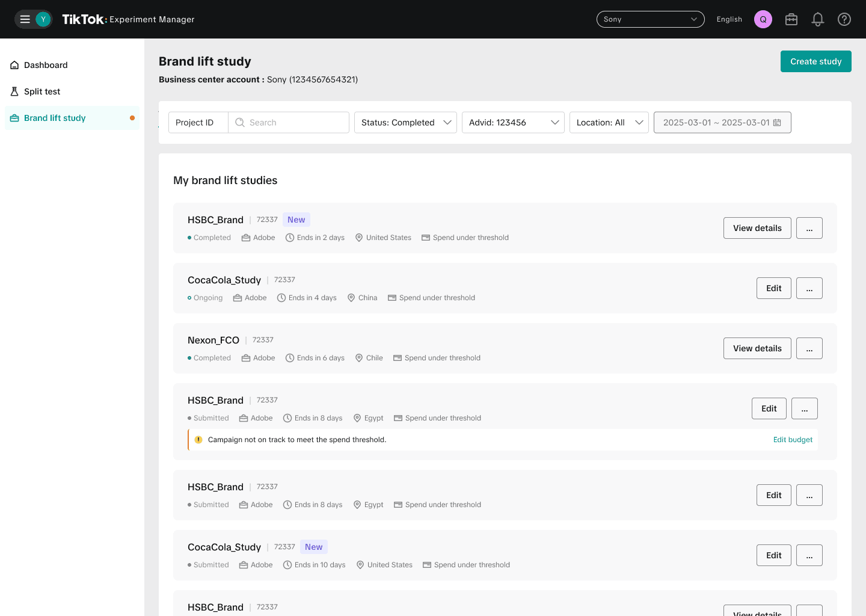Open the hamburger menu icon
The height and width of the screenshot is (616, 866).
(25, 19)
